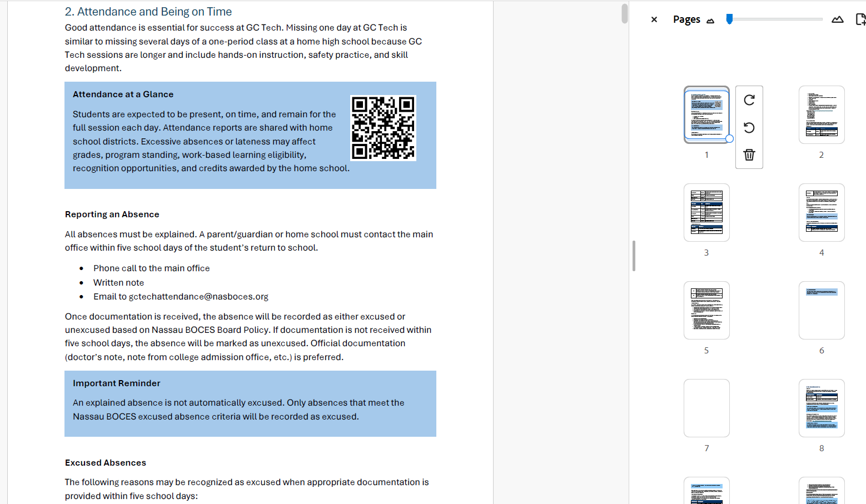The height and width of the screenshot is (504, 866).
Task: Close the Pages panel with the X
Action: pyautogui.click(x=654, y=19)
